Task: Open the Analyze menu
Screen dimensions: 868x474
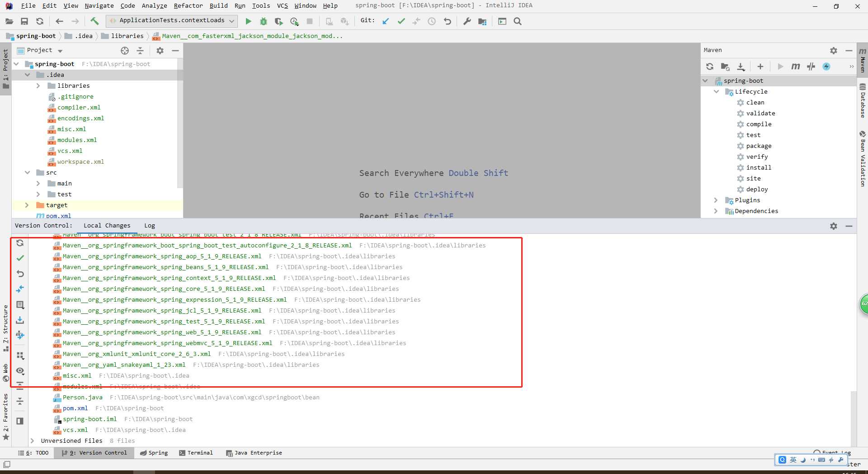Action: [x=154, y=5]
